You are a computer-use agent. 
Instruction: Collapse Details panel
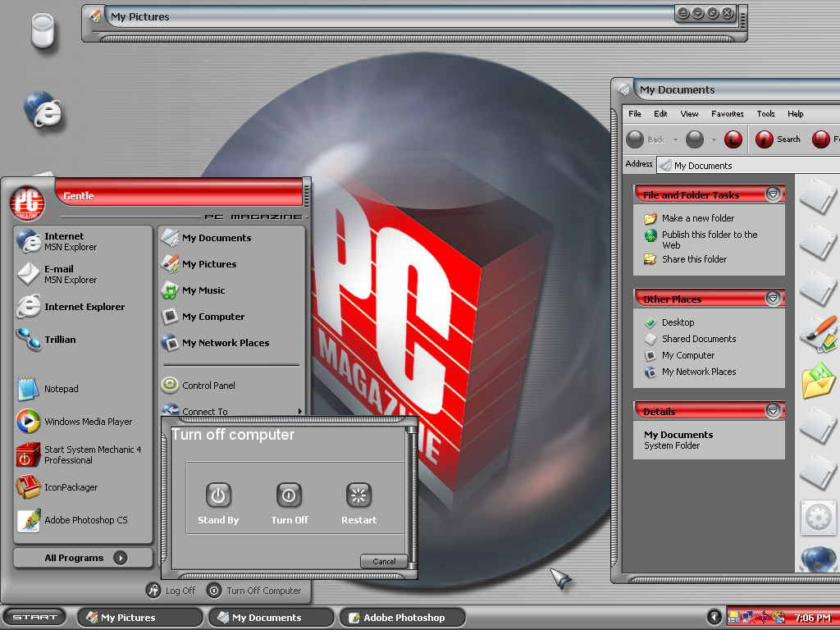click(x=773, y=410)
